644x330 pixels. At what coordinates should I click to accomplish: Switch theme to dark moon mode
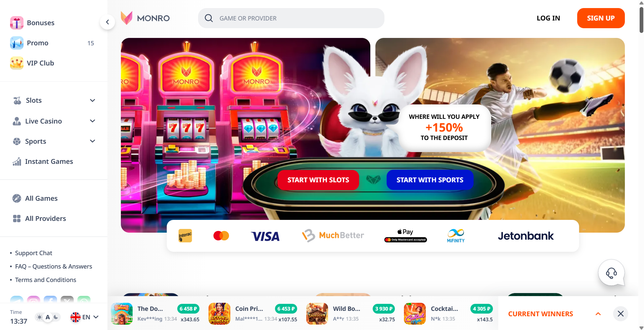coord(56,317)
